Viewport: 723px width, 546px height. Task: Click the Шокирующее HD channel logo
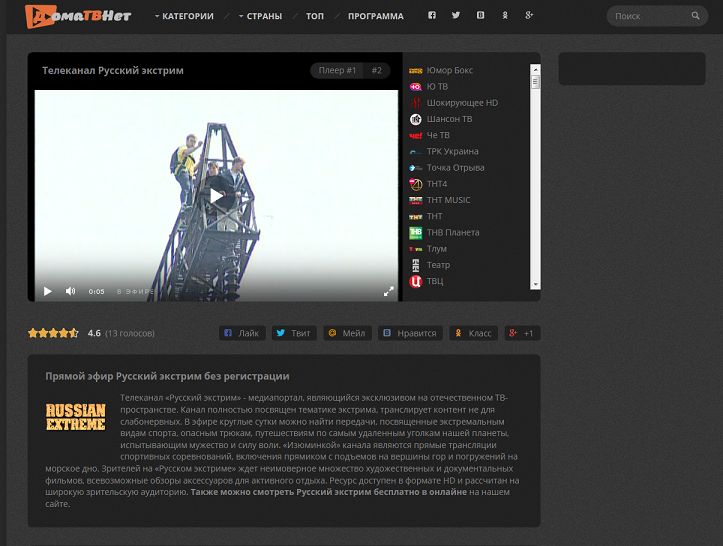coord(415,103)
